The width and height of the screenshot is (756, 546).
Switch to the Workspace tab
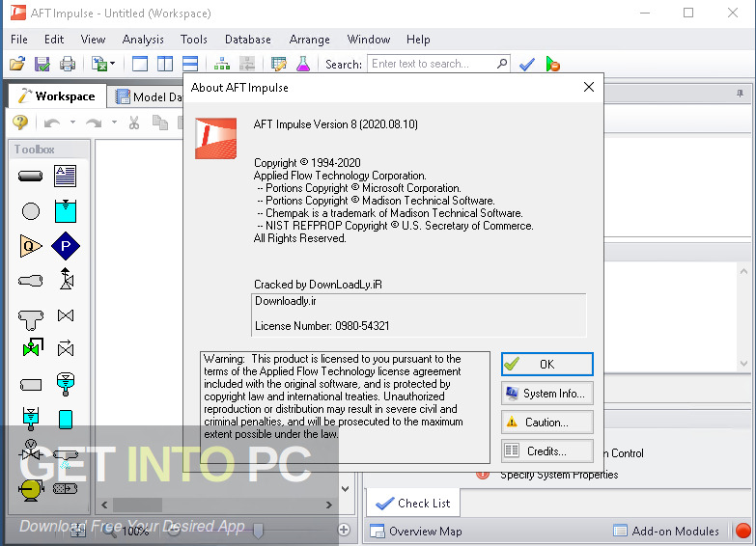point(57,96)
